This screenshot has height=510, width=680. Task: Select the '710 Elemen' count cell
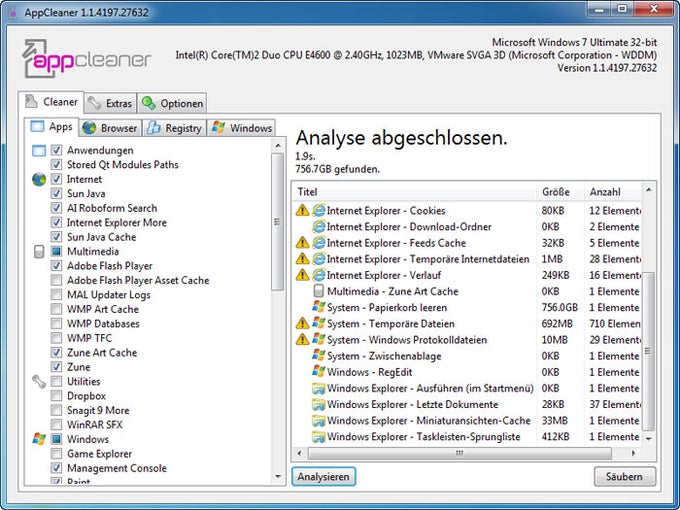tap(615, 324)
